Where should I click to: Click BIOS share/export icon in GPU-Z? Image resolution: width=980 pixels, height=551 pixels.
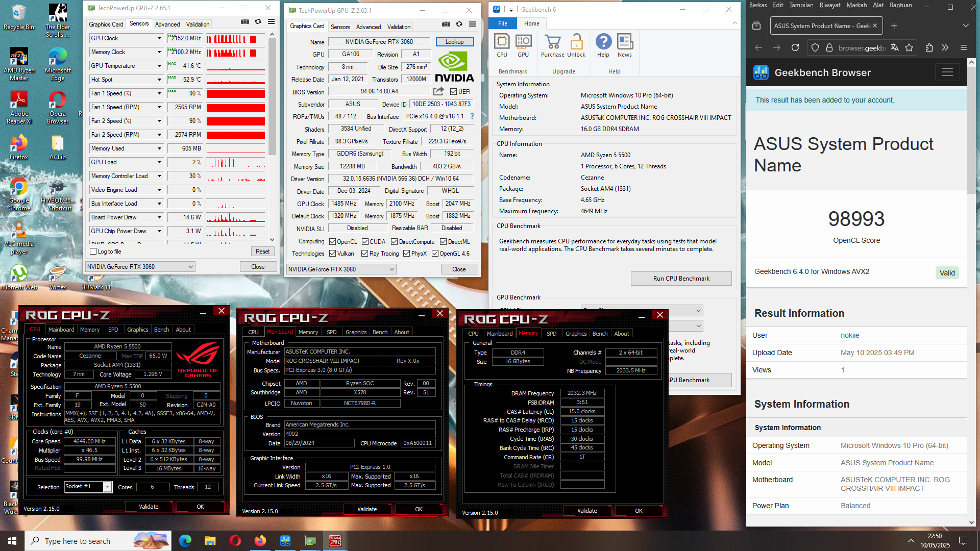click(x=438, y=91)
